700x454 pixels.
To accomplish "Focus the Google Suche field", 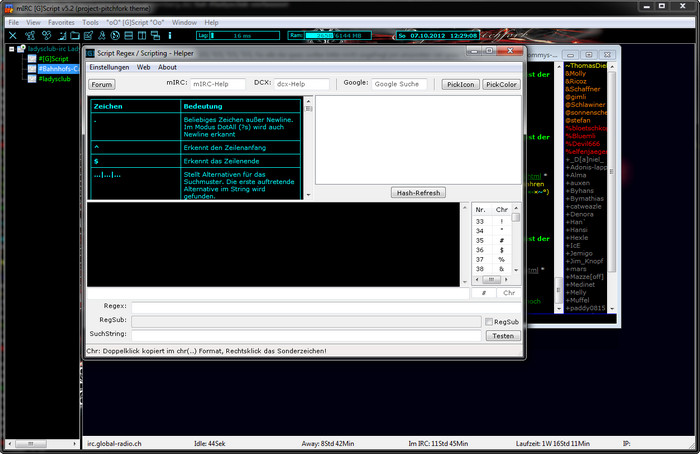I will 399,84.
